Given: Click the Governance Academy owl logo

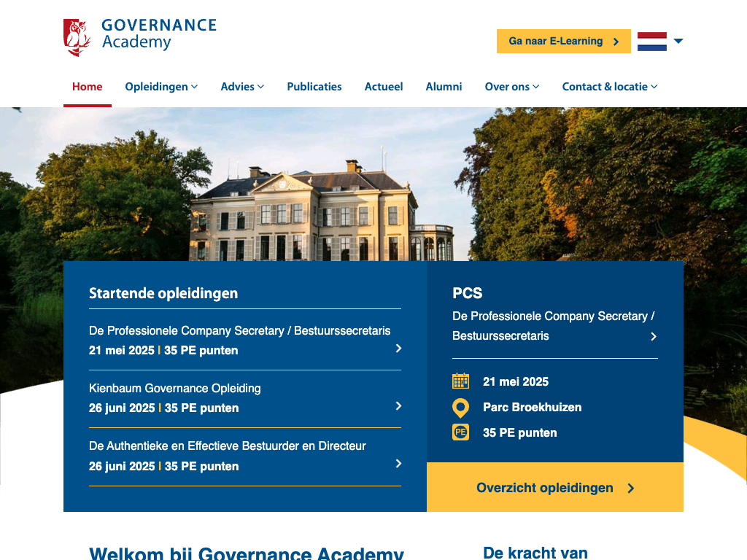Looking at the screenshot, I should coord(77,37).
